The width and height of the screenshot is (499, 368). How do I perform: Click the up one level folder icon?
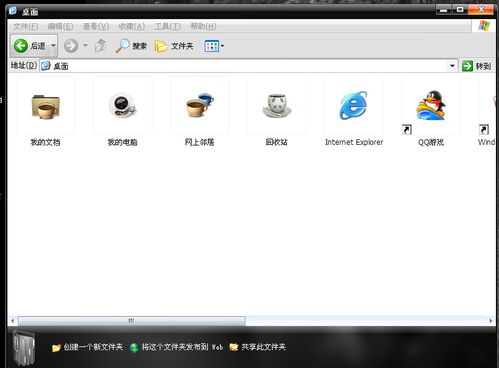pos(100,46)
